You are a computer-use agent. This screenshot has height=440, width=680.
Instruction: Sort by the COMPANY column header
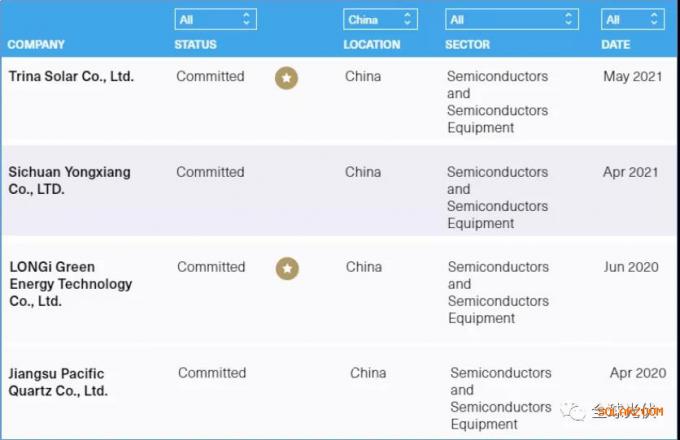pyautogui.click(x=36, y=44)
